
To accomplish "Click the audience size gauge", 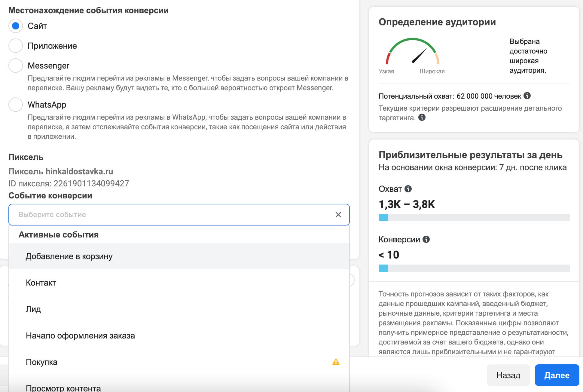I will (413, 51).
